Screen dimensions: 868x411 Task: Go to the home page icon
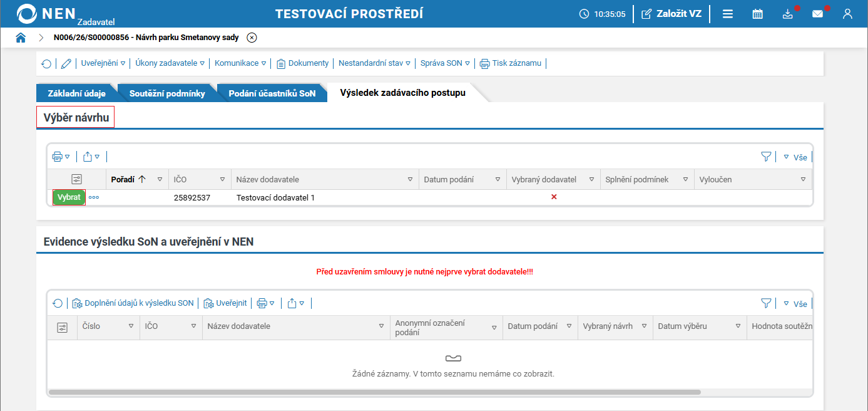coord(21,38)
